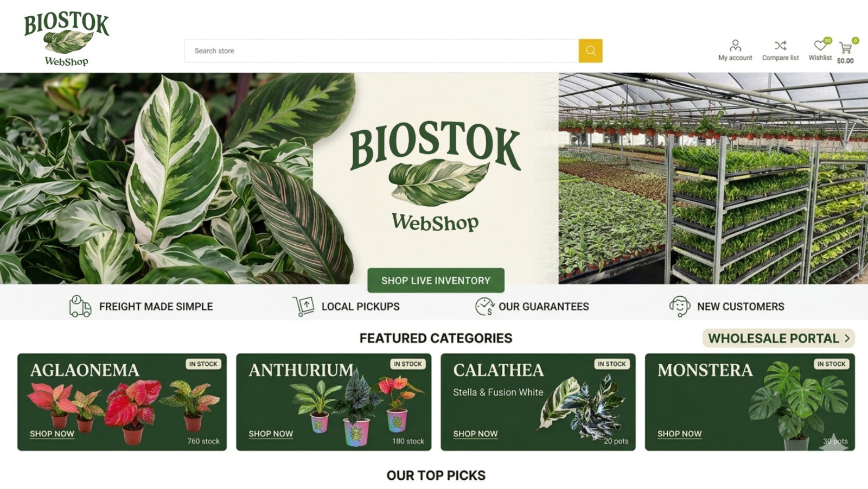Screen dimensions: 868x489
Task: Click the new customers headset icon
Action: 680,306
